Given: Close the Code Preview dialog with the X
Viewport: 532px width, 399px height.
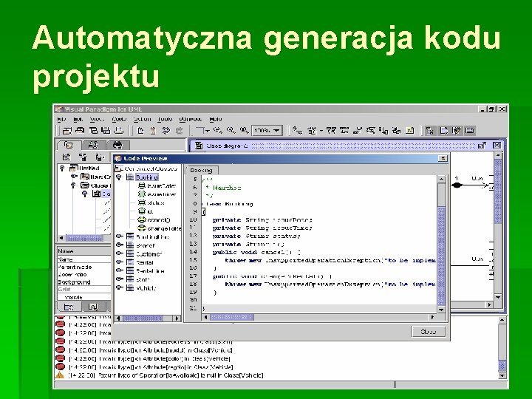Looking at the screenshot, I should tap(443, 158).
